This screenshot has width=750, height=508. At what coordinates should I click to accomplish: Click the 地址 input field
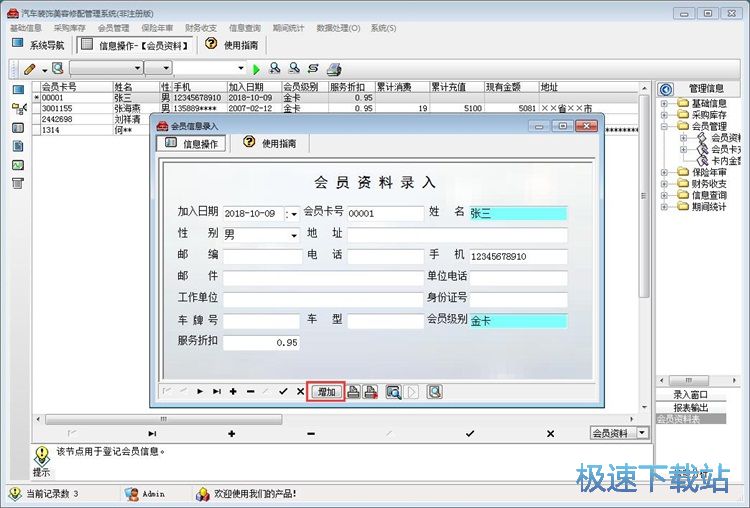pos(457,235)
